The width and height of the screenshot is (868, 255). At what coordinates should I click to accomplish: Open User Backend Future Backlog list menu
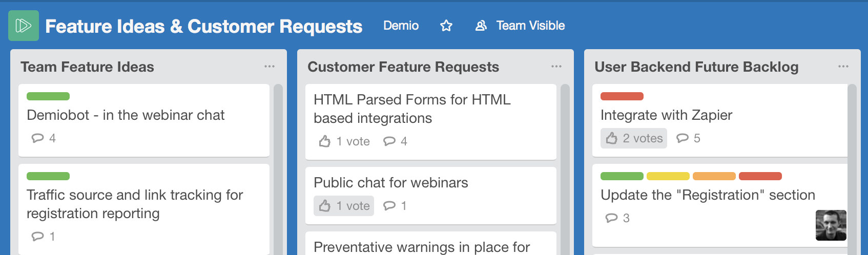click(x=843, y=67)
